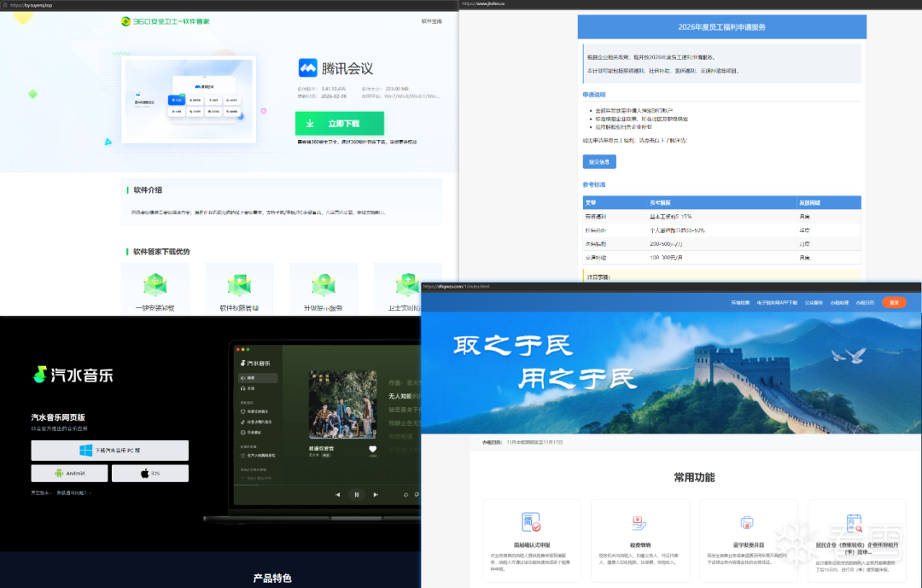The height and width of the screenshot is (588, 922).
Task: Click next track button in player mockup
Action: click(x=376, y=494)
